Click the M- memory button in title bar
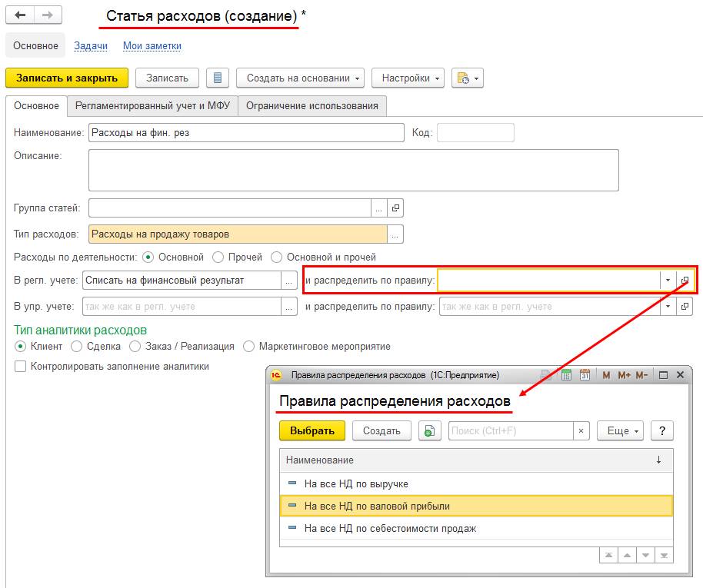Image resolution: width=703 pixels, height=588 pixels. coord(641,375)
